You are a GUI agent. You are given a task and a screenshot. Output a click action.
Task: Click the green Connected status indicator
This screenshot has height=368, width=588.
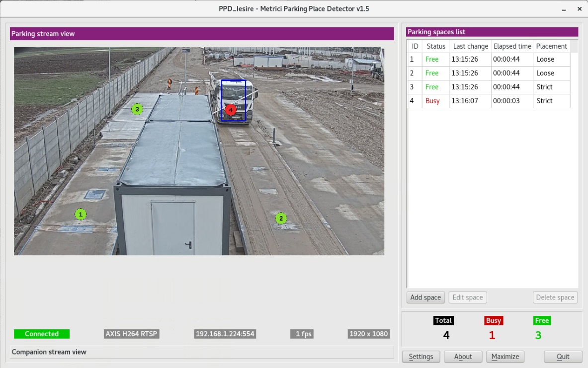coord(42,334)
